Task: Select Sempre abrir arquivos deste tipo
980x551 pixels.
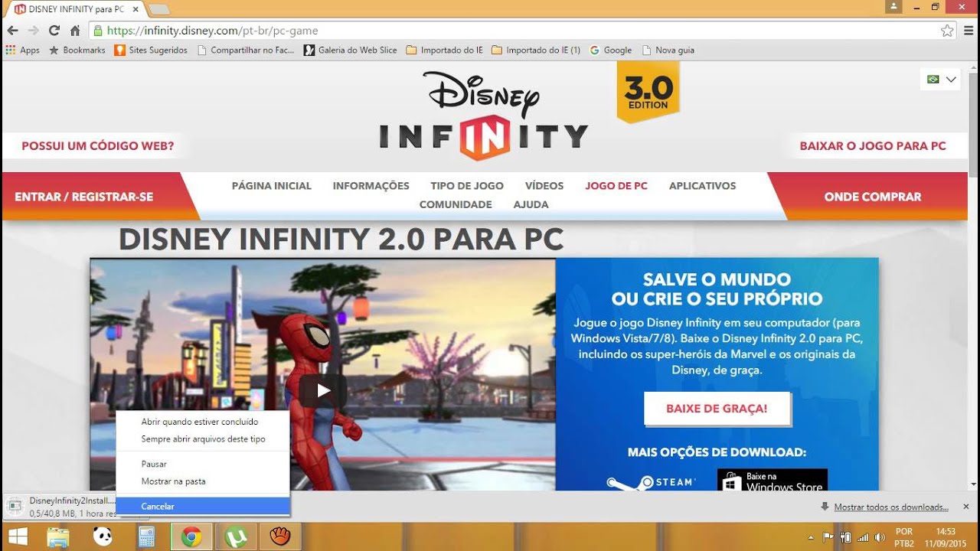Action: coord(203,439)
